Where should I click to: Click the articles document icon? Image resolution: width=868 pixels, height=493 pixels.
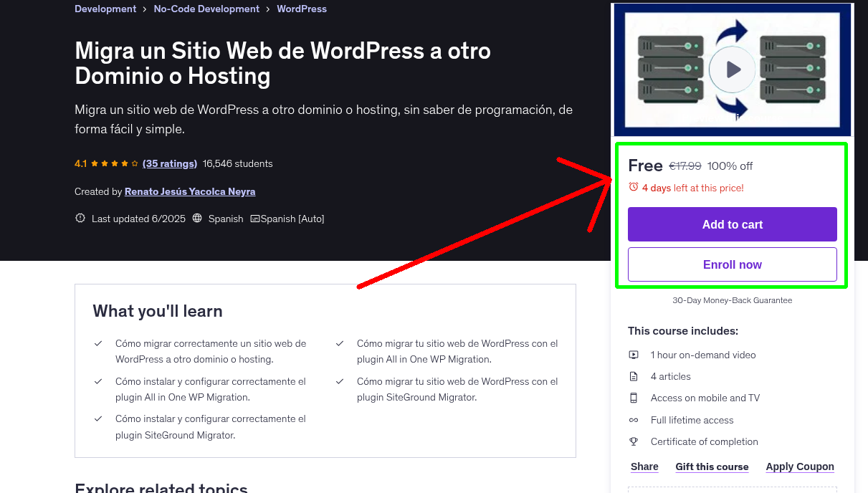click(634, 375)
